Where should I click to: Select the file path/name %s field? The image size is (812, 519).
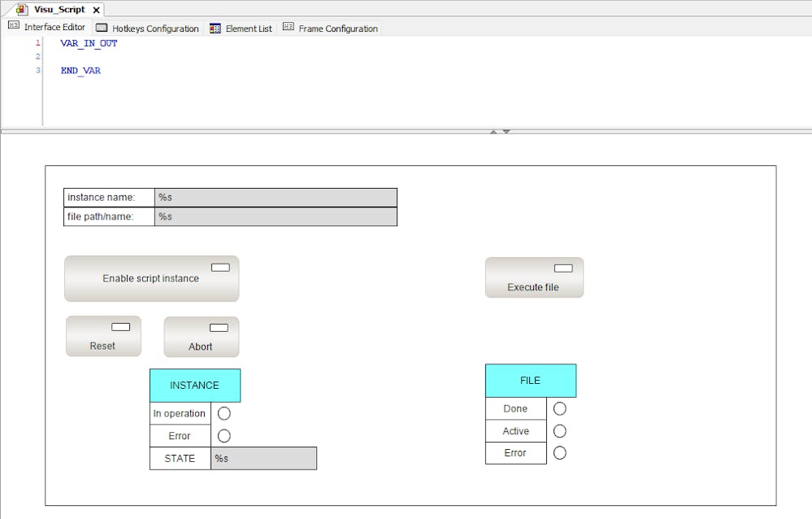tap(276, 216)
